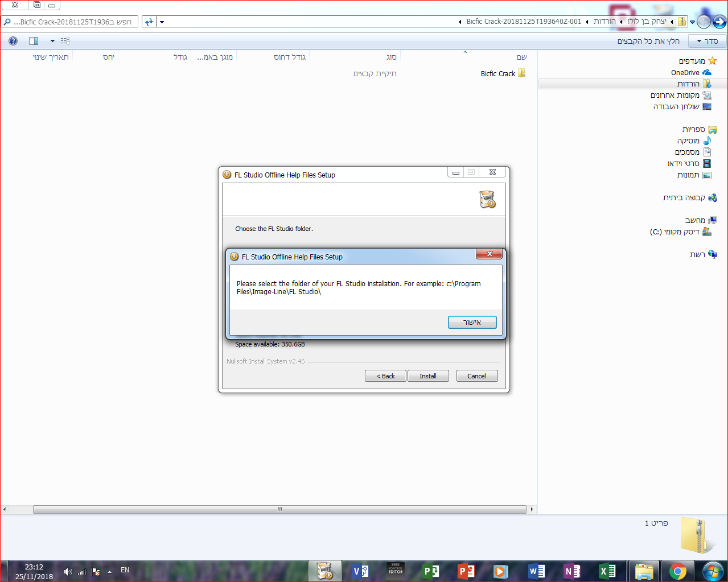
Task: Click the Explorer search box
Action: 69,22
